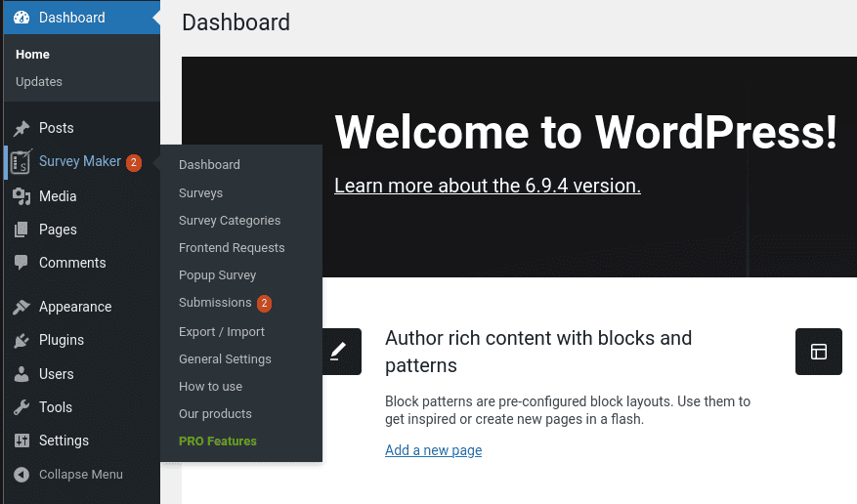
Task: Click the Block patterns description paragraph
Action: [568, 410]
